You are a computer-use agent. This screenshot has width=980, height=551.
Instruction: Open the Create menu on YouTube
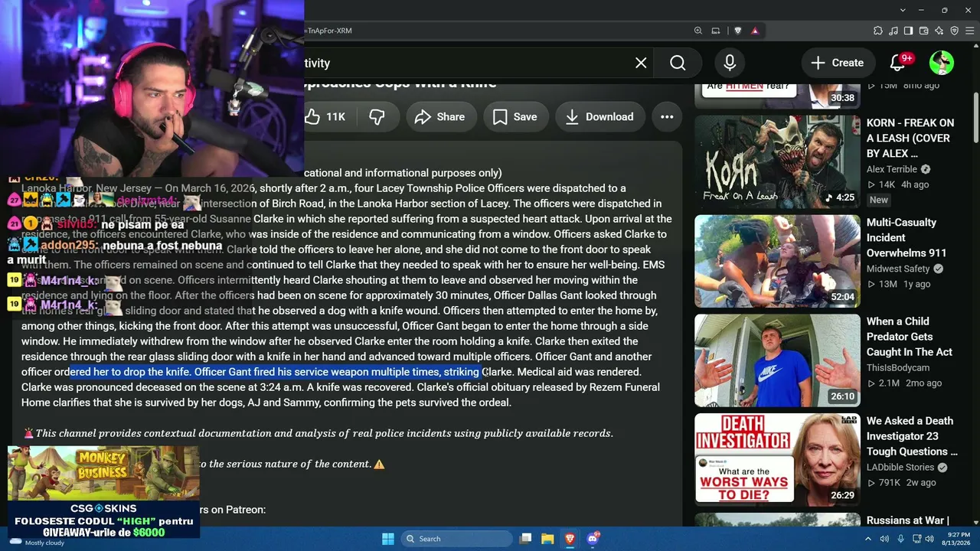(x=838, y=63)
